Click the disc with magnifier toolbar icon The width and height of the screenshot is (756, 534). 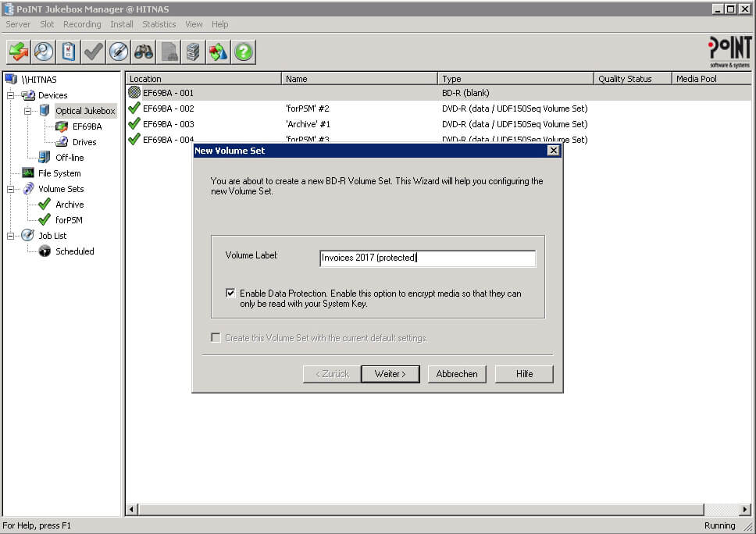[44, 52]
